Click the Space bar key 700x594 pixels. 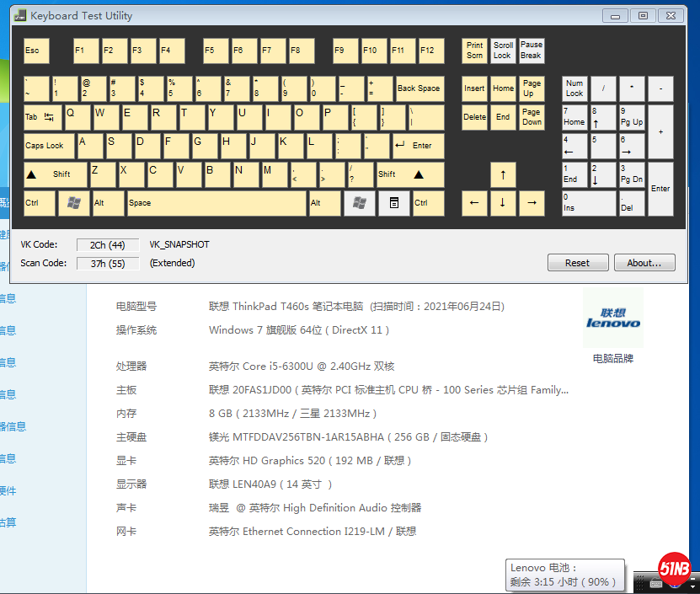click(216, 203)
